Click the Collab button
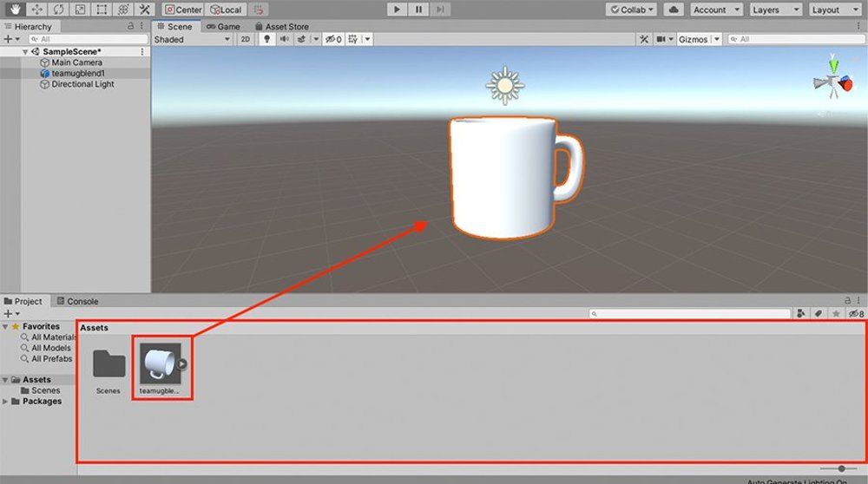Image resolution: width=868 pixels, height=484 pixels. pyautogui.click(x=632, y=10)
